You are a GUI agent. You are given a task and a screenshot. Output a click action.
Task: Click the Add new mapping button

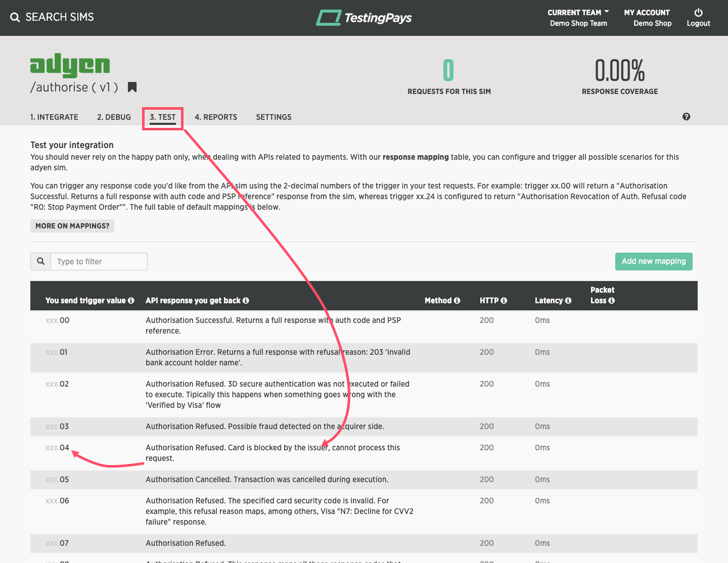click(654, 261)
